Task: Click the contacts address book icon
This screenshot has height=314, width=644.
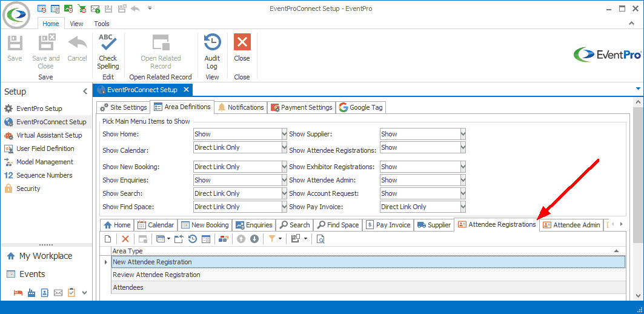Action: click(x=45, y=293)
